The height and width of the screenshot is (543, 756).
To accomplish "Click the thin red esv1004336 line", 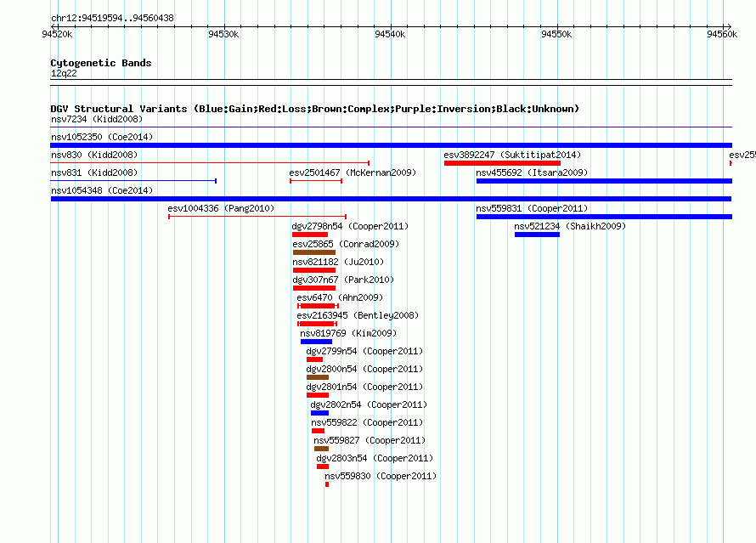I will click(257, 217).
